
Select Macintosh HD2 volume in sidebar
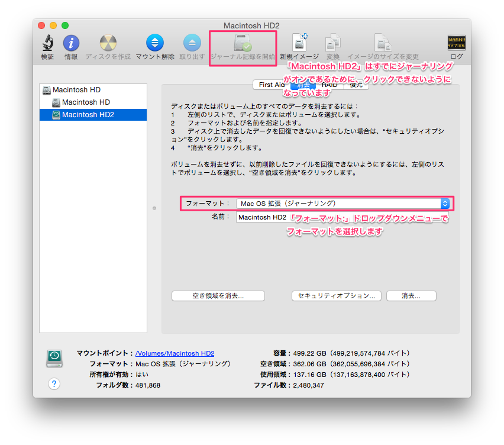point(93,115)
